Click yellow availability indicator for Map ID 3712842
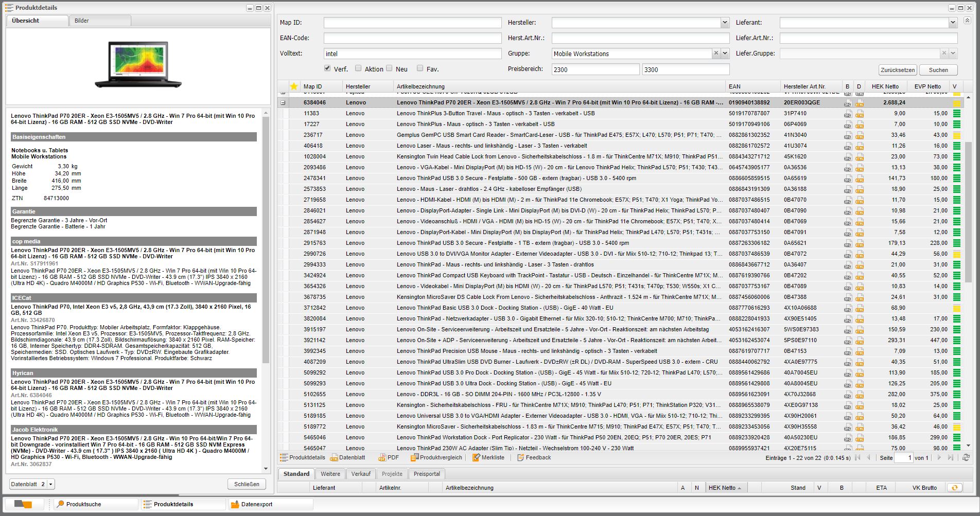The height and width of the screenshot is (516, 980). [957, 308]
